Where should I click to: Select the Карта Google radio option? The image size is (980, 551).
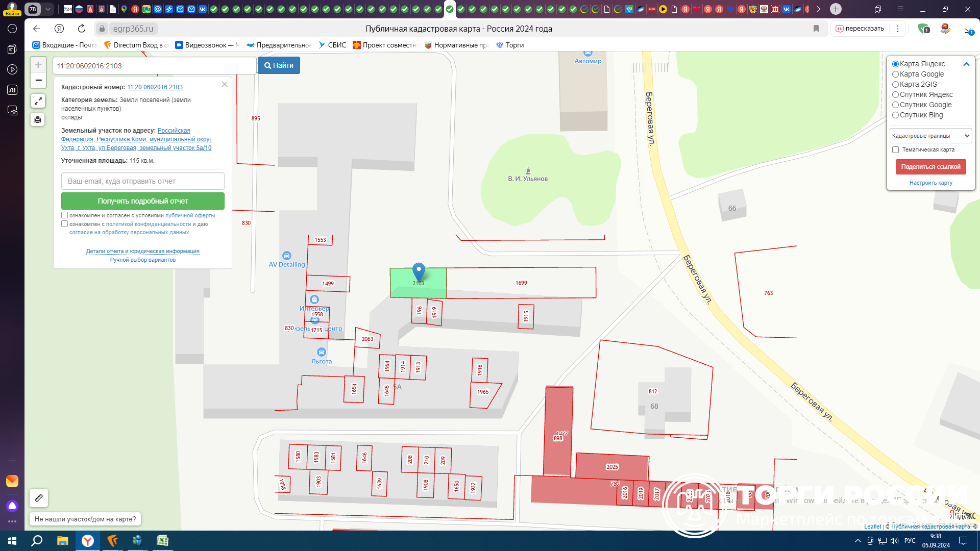click(x=895, y=74)
